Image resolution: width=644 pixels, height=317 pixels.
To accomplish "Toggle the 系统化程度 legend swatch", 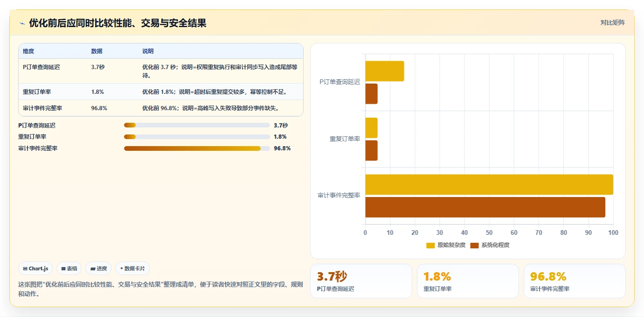I will coord(474,245).
